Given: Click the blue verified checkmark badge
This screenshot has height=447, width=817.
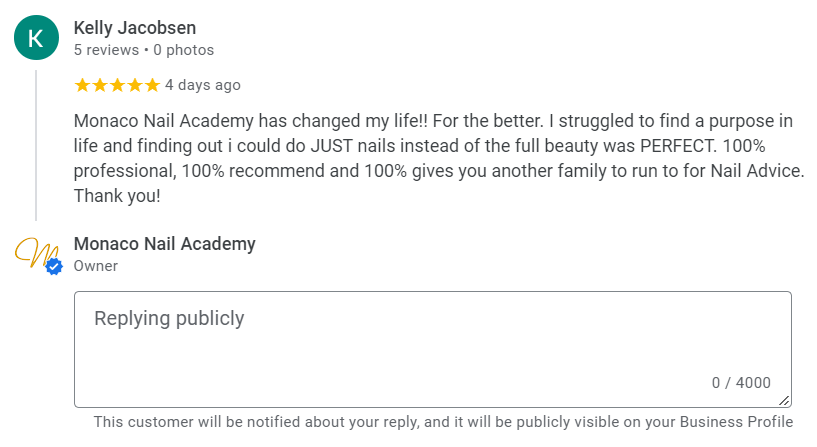Looking at the screenshot, I should coord(54,266).
